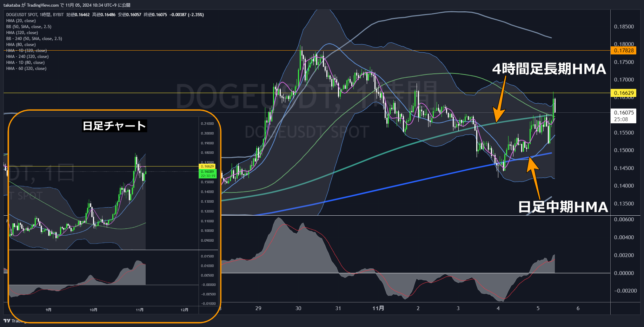Click the published-by takataba header text
Viewport: 644px width, 327px height.
tap(67, 5)
